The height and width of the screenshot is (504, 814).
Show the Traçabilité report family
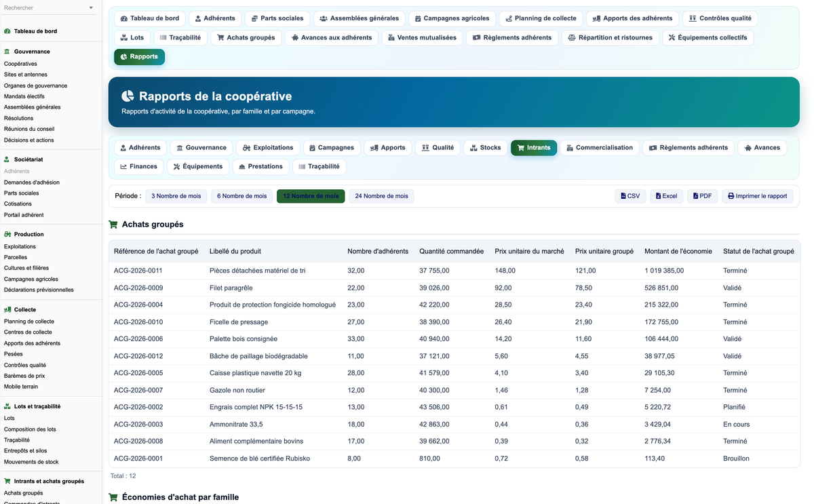coord(319,166)
